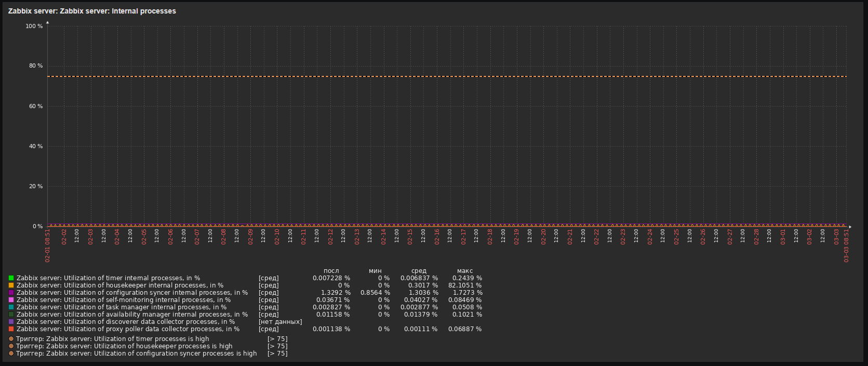Click housekeeper max value 82.1051 %
Viewport: 868px width, 366px height.
(465, 285)
